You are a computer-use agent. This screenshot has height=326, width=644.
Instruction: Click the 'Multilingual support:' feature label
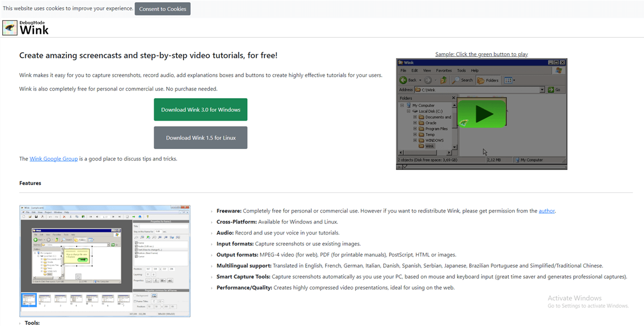pyautogui.click(x=244, y=266)
